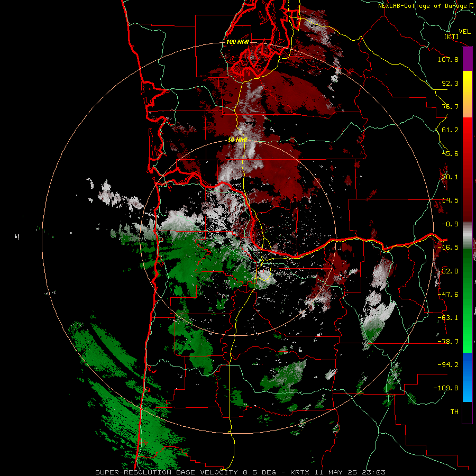Click the [KT] units label

452,36
